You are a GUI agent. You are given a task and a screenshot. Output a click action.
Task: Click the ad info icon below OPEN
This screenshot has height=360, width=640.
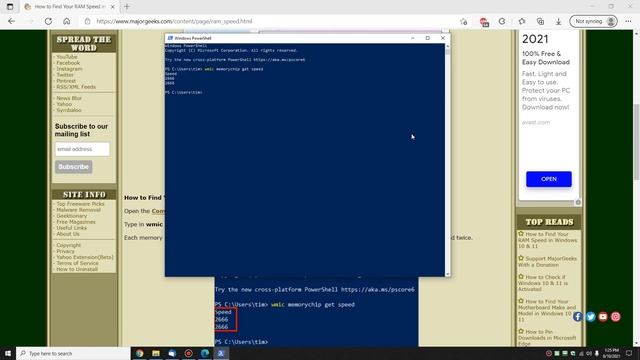coord(578,202)
